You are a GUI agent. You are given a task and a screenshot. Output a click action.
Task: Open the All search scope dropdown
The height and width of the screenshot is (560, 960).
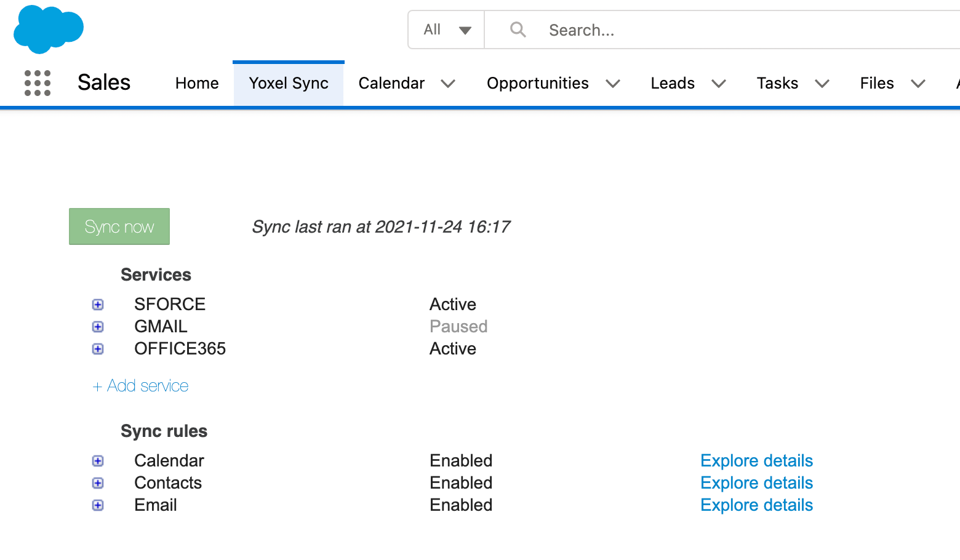[447, 30]
